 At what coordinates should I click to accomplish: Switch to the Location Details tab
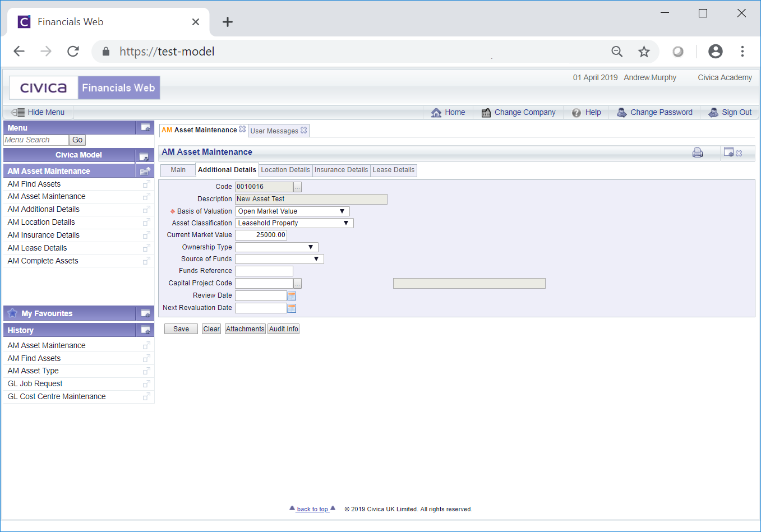(x=285, y=170)
